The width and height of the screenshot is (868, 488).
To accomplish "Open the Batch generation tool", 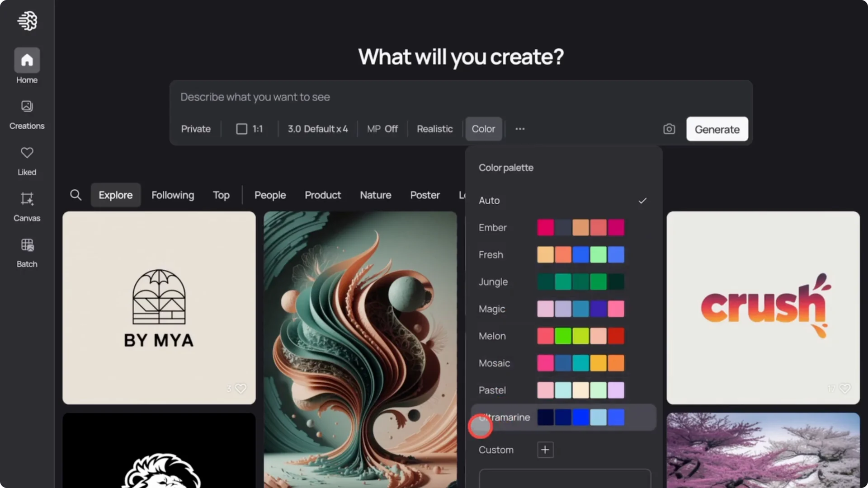I will 27,252.
